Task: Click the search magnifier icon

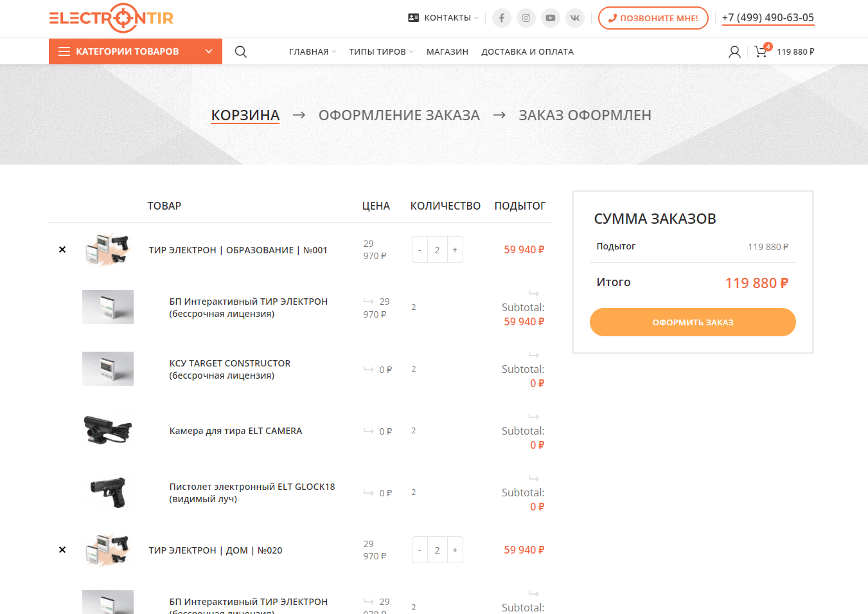Action: point(241,51)
